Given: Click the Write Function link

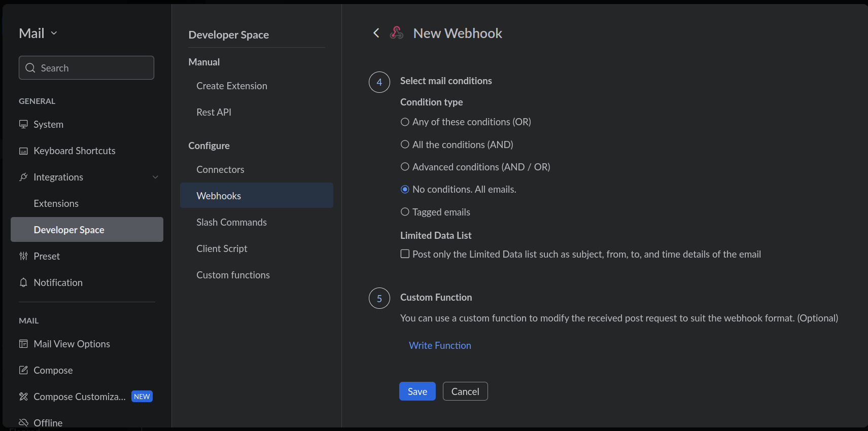Looking at the screenshot, I should (x=440, y=345).
